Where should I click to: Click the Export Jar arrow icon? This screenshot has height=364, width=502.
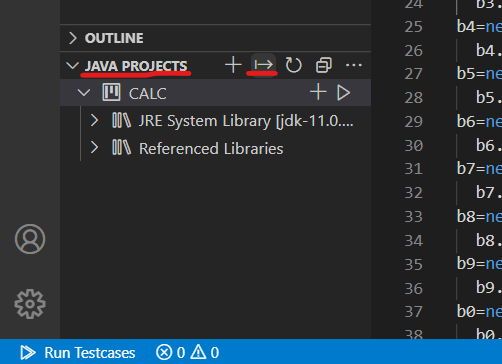[263, 65]
